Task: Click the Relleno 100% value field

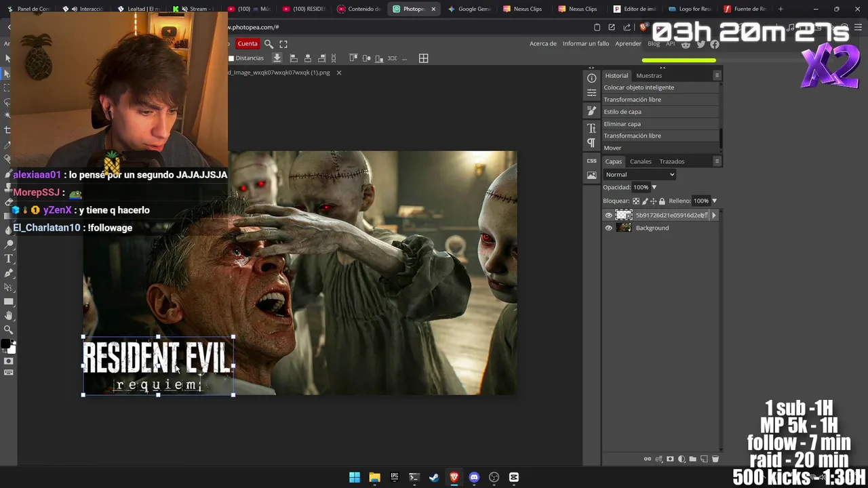Action: coord(701,201)
